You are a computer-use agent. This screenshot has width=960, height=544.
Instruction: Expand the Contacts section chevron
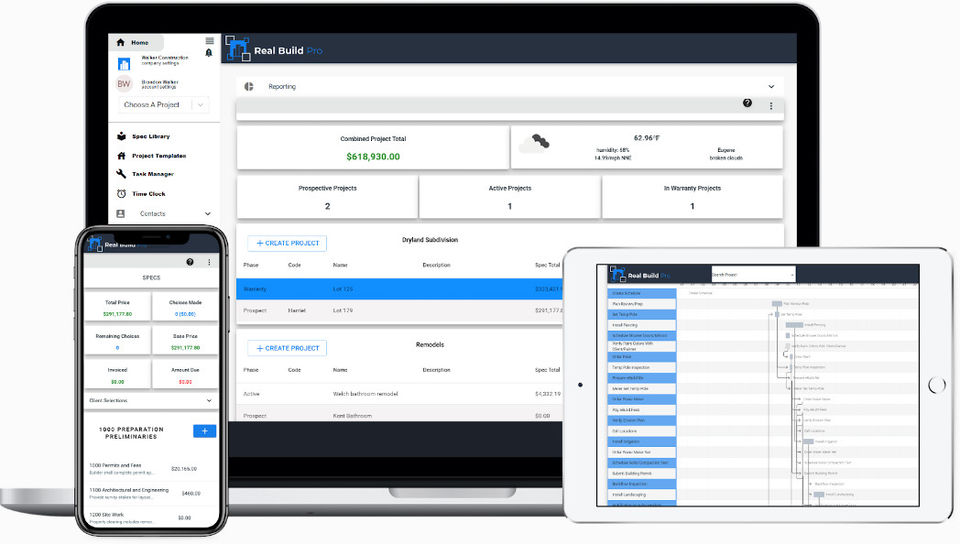(208, 214)
